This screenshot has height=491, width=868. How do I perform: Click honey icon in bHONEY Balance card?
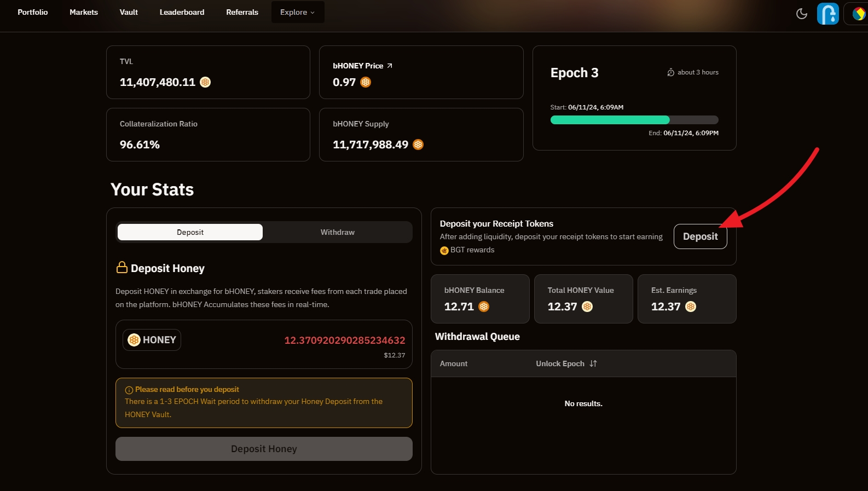[x=484, y=307]
